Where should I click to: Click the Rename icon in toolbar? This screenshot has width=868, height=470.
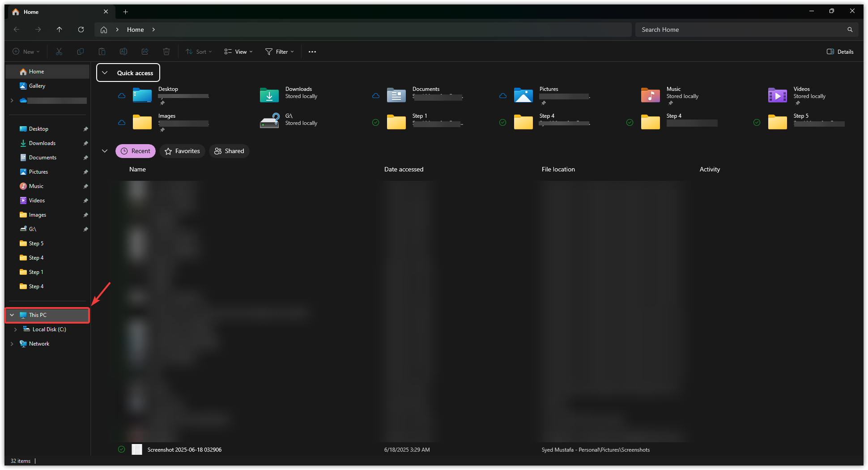point(123,52)
